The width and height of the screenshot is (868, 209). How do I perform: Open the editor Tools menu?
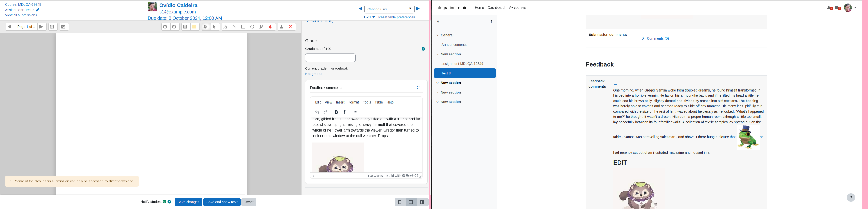[367, 102]
